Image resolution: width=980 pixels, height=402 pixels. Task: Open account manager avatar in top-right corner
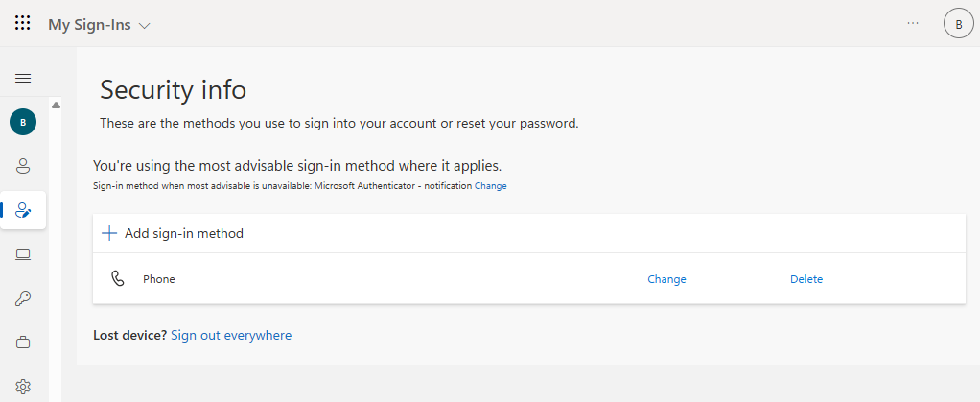point(958,24)
